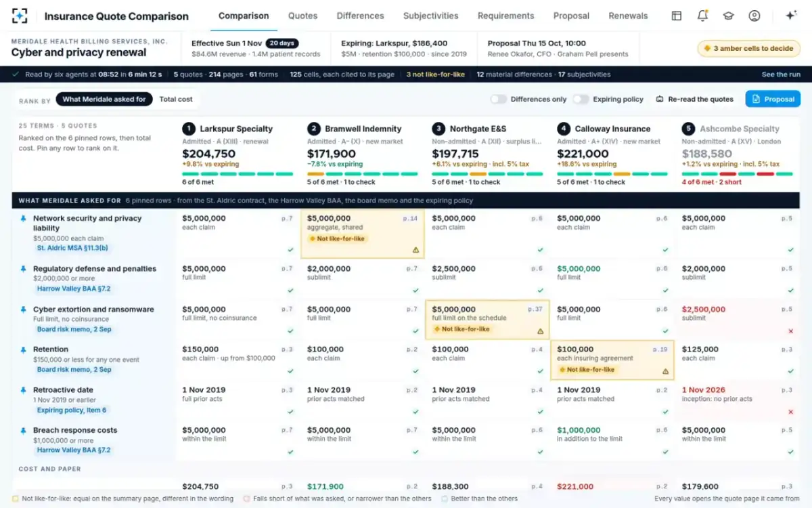Image resolution: width=812 pixels, height=508 pixels.
Task: Click the 20 days badge beside the effective date
Action: click(x=281, y=43)
